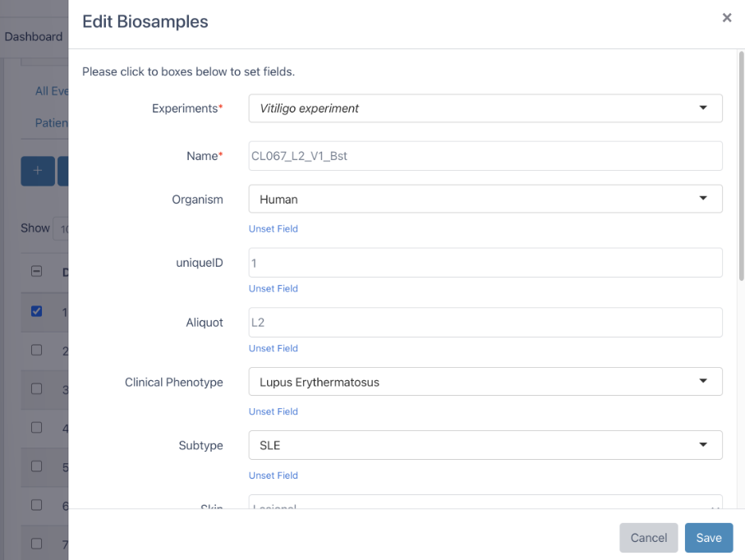The height and width of the screenshot is (560, 745).
Task: Cancel editing biosamples
Action: pos(649,538)
